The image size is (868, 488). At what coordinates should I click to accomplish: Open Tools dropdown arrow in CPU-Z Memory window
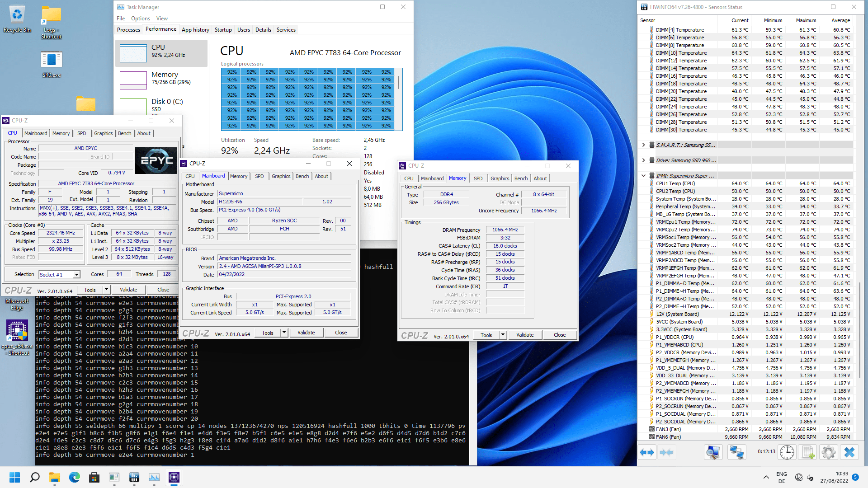pyautogui.click(x=503, y=335)
